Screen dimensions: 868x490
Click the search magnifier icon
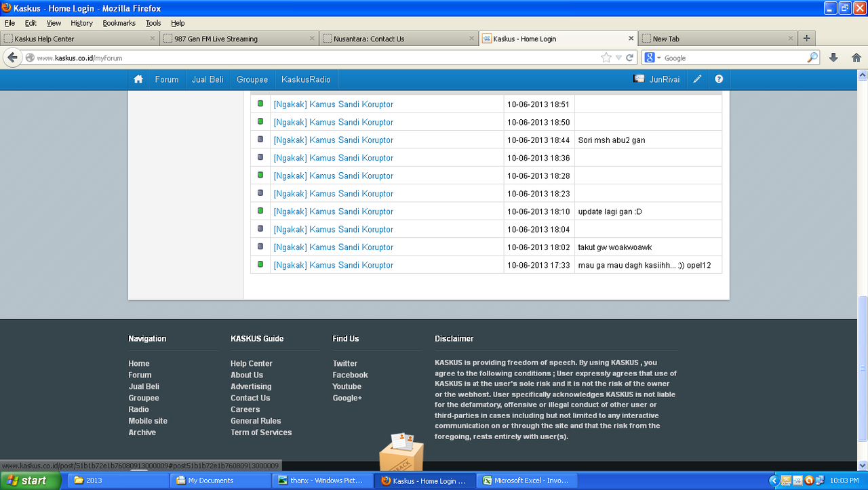[812, 58]
